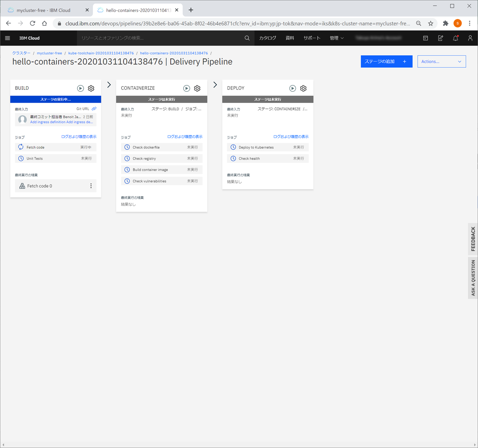Open notifications bell icon
This screenshot has width=478, height=448.
point(455,38)
